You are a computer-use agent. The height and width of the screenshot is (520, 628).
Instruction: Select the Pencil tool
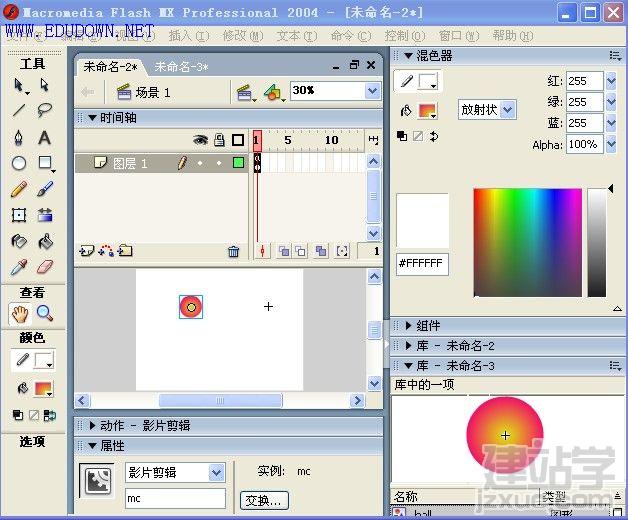pyautogui.click(x=18, y=189)
